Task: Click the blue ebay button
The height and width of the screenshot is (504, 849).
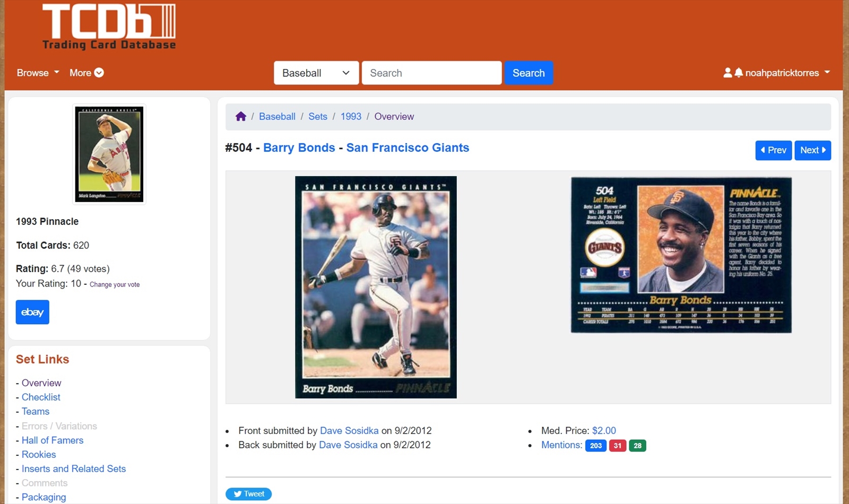Action: [32, 312]
